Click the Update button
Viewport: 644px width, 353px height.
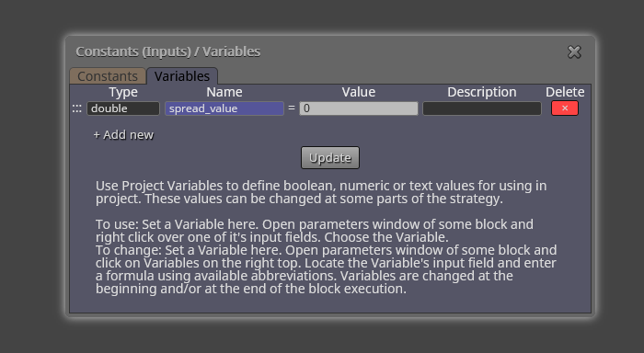pyautogui.click(x=330, y=157)
